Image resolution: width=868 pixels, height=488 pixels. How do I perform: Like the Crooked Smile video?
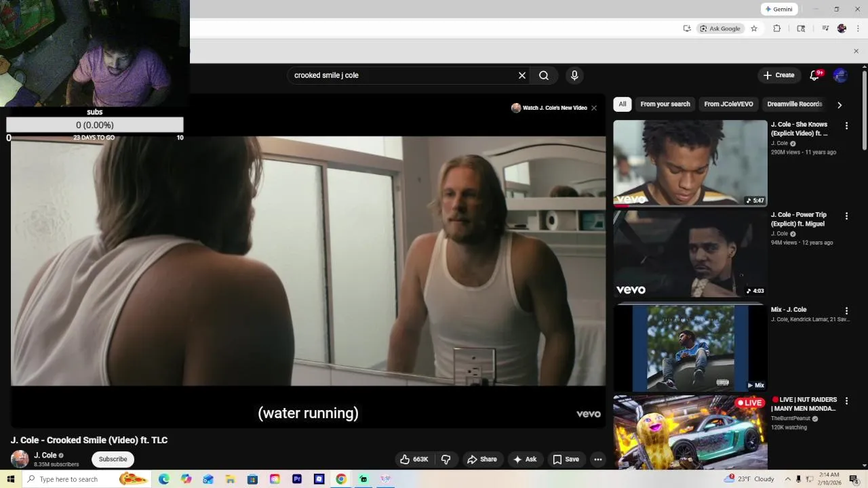point(414,460)
